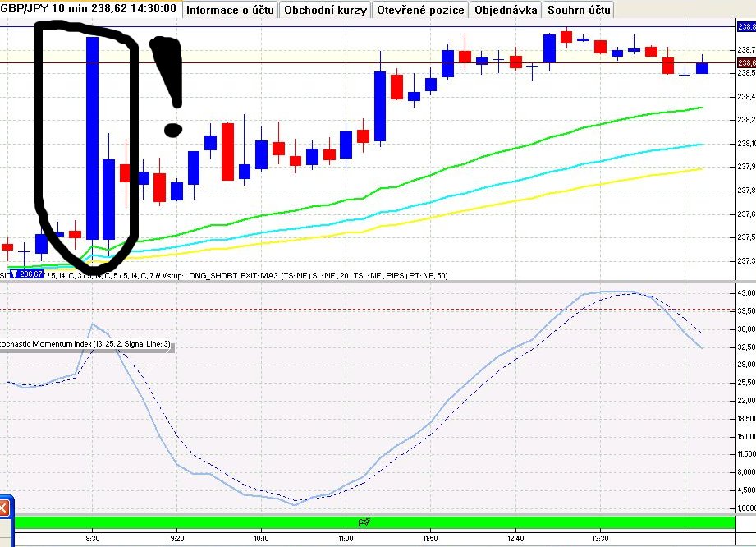Switch to the Obchodní kurzy tab
Image resolution: width=756 pixels, height=547 pixels.
point(325,10)
